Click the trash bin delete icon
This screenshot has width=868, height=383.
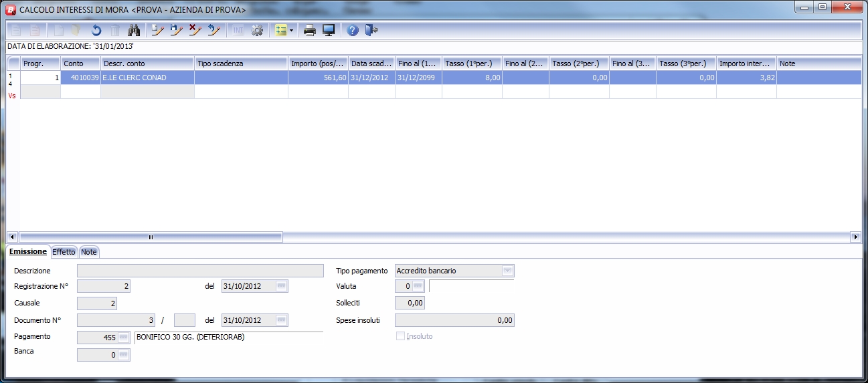coord(115,30)
